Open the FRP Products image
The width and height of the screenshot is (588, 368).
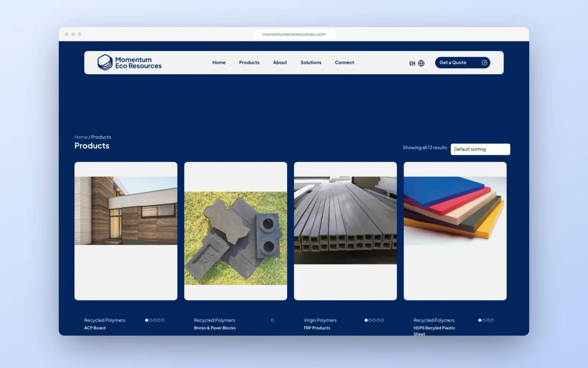345,220
